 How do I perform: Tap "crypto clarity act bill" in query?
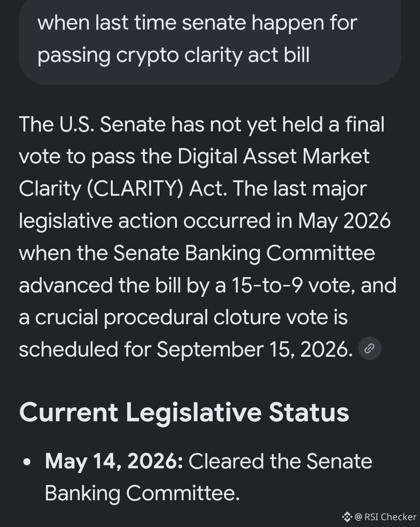(x=213, y=55)
